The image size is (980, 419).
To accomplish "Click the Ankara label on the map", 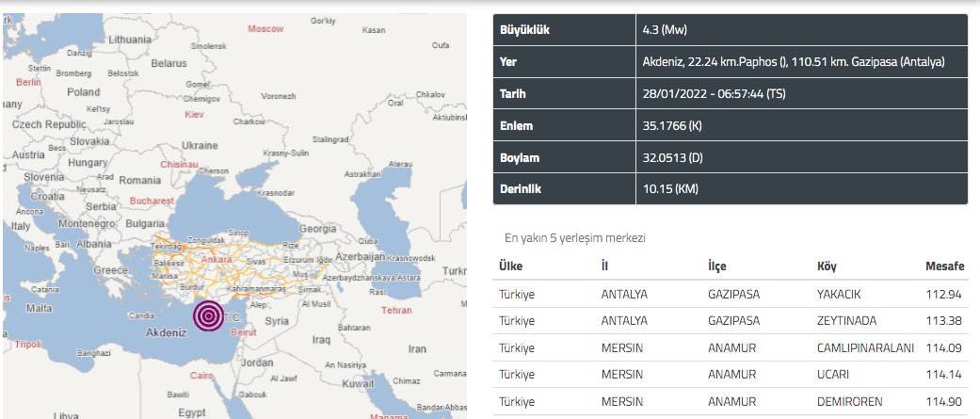I will click(x=216, y=259).
